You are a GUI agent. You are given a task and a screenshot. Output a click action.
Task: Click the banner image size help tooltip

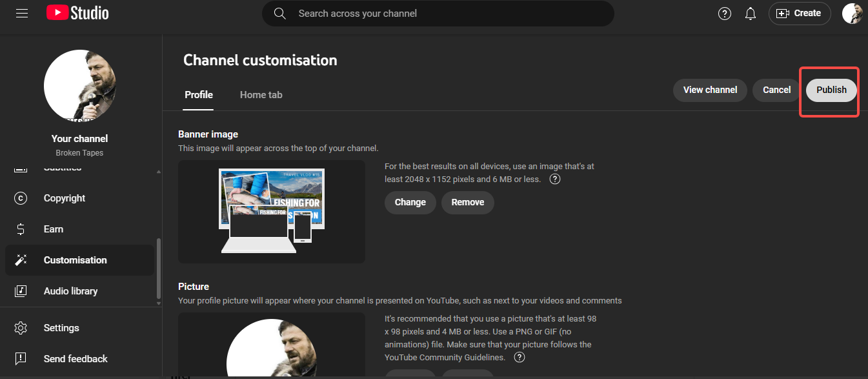554,179
